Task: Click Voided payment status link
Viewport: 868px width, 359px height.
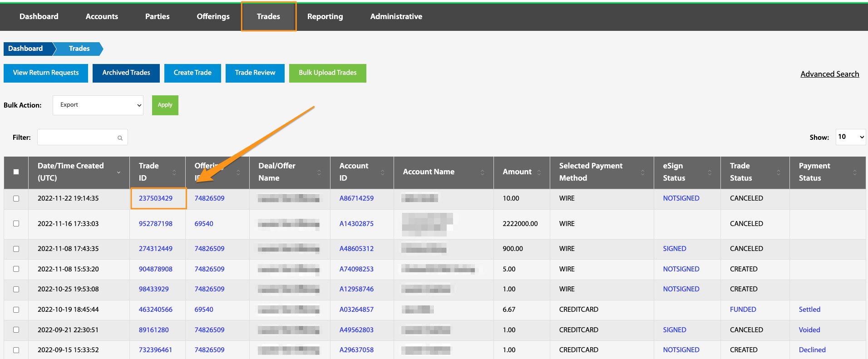Action: (809, 330)
